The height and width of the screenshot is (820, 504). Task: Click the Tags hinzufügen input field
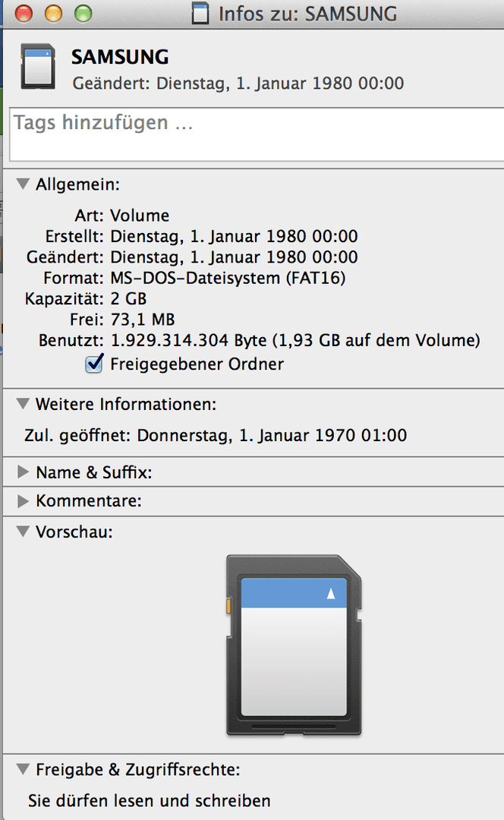[x=257, y=134]
